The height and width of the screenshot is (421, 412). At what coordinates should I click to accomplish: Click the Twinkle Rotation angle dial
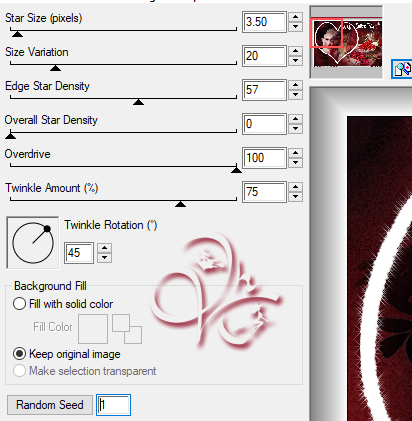click(x=33, y=243)
